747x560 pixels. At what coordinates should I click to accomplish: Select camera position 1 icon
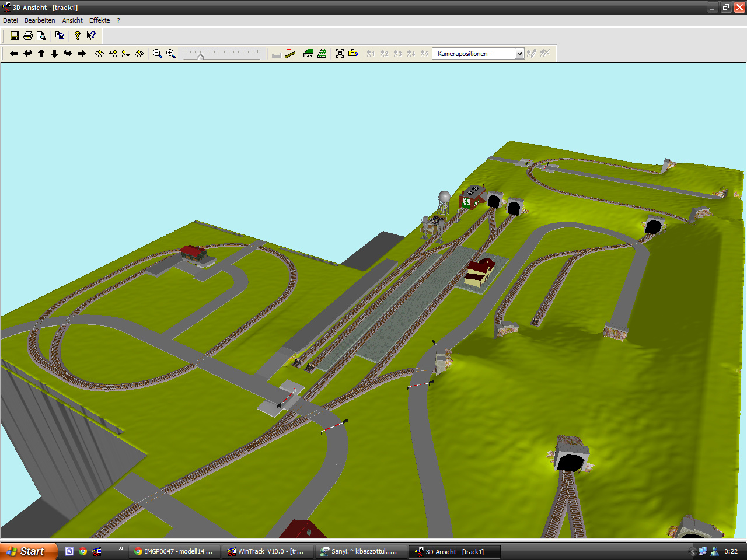point(371,53)
